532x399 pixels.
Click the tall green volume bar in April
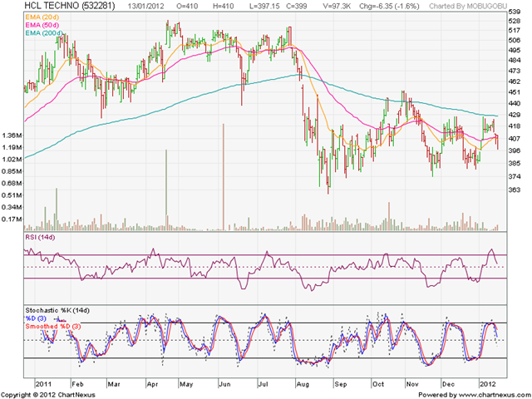pos(166,190)
